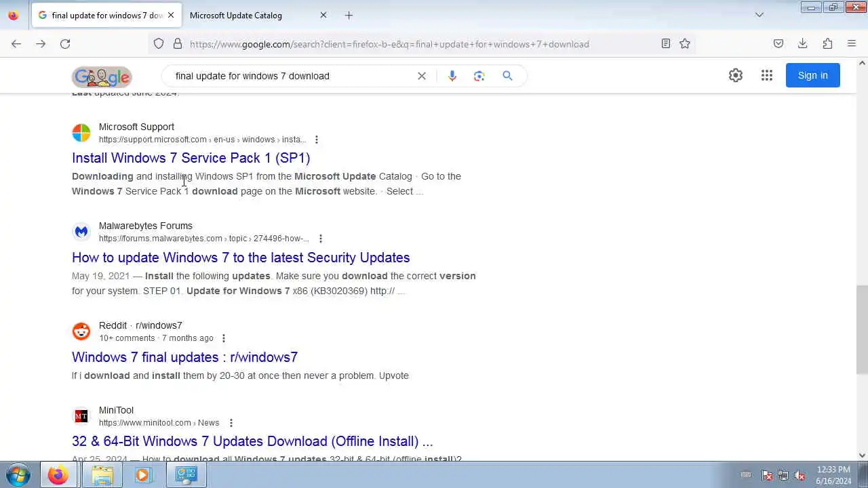Click the Reddit result favicon
The width and height of the screenshot is (868, 488).
(x=81, y=331)
